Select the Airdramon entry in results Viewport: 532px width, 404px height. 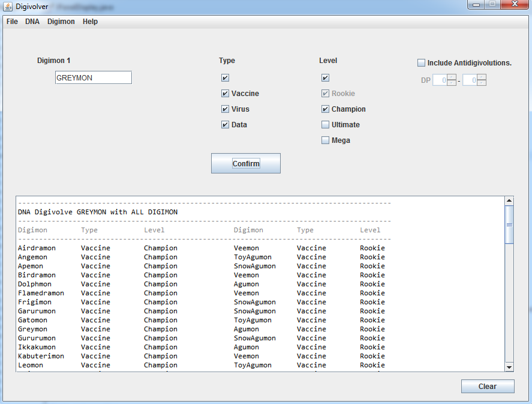[x=37, y=248]
